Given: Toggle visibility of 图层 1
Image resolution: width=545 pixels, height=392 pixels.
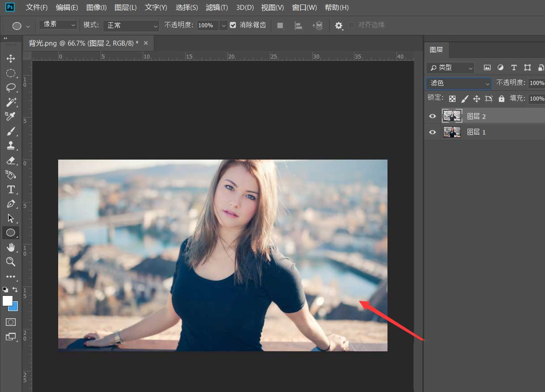Looking at the screenshot, I should (432, 132).
